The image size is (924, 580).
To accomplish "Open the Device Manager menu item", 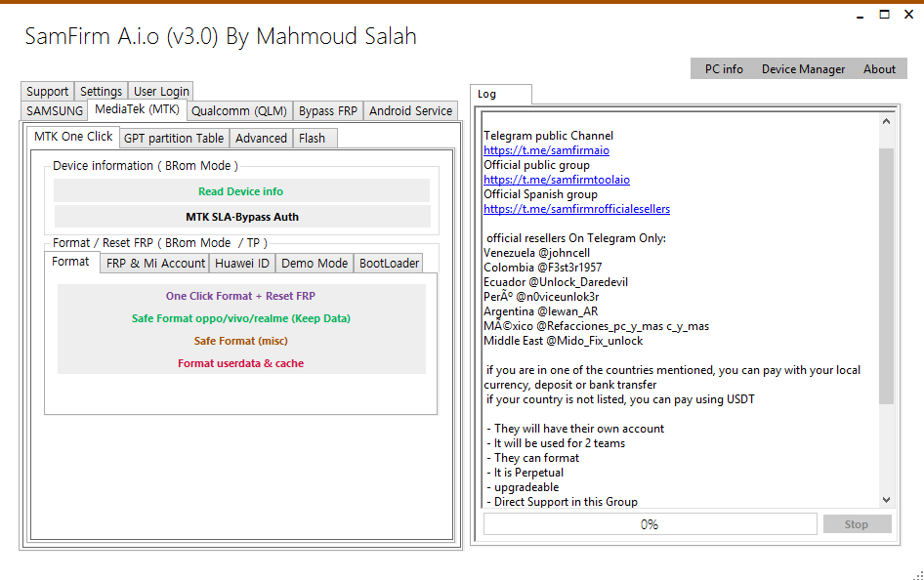I will (803, 69).
